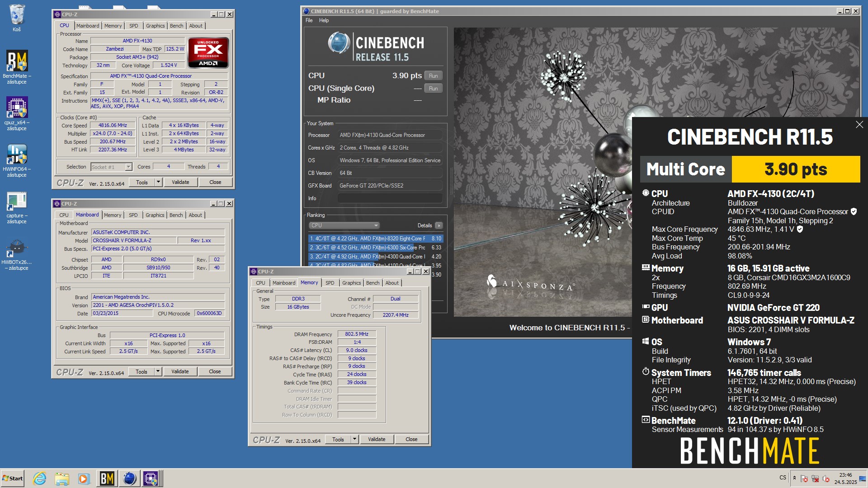The image size is (868, 488).
Task: Open the cpuz_x64 desktop shortcut
Action: tap(17, 113)
